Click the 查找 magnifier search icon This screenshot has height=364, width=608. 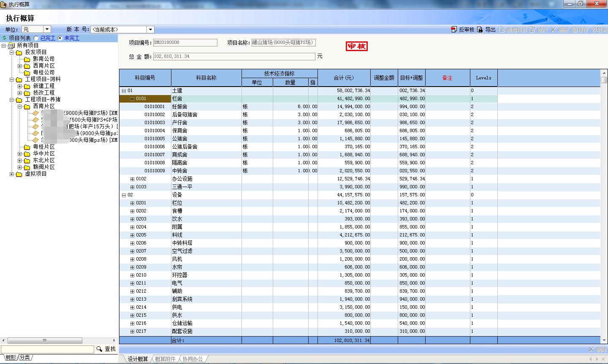tap(99, 349)
